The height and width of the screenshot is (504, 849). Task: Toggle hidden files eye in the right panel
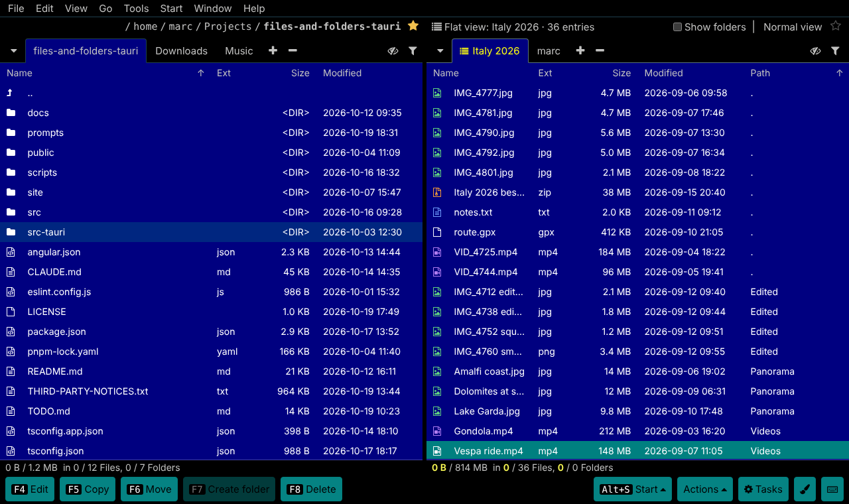[x=816, y=50]
